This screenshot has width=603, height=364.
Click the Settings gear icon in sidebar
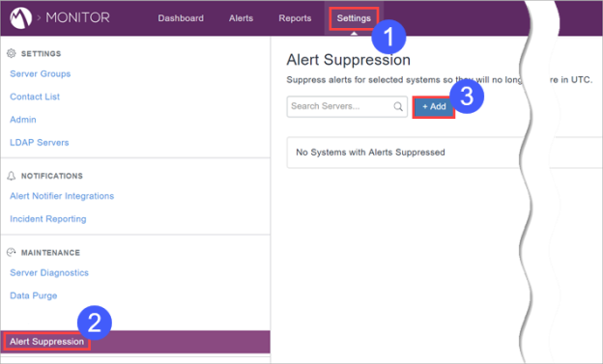12,53
